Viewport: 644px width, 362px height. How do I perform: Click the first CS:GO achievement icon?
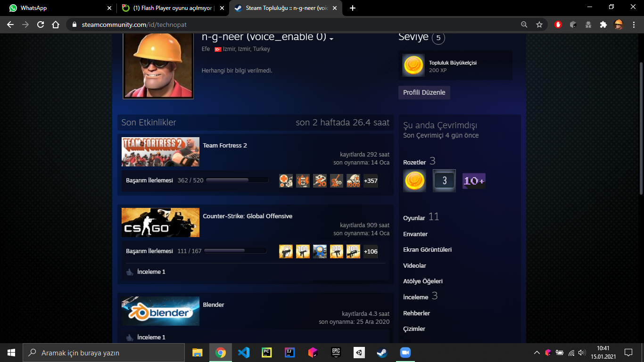[286, 251]
